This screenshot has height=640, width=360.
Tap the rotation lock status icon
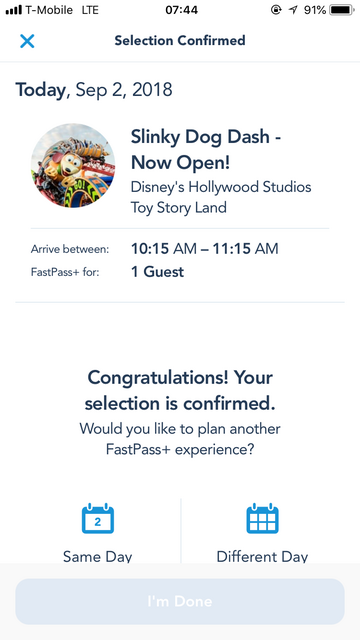point(276,10)
